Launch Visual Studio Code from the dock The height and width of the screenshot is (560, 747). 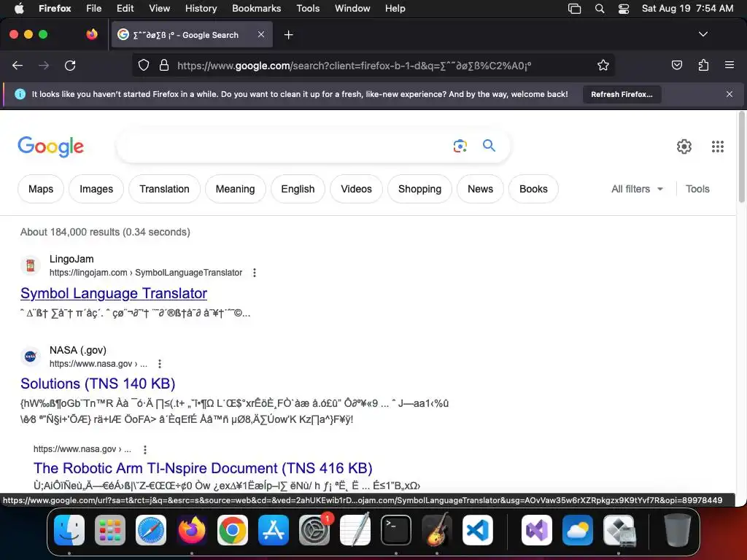click(x=478, y=530)
